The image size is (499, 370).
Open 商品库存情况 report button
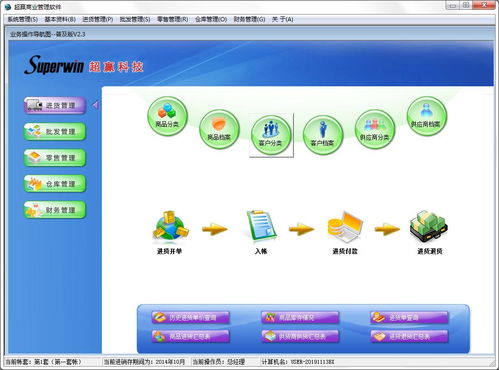(x=300, y=317)
